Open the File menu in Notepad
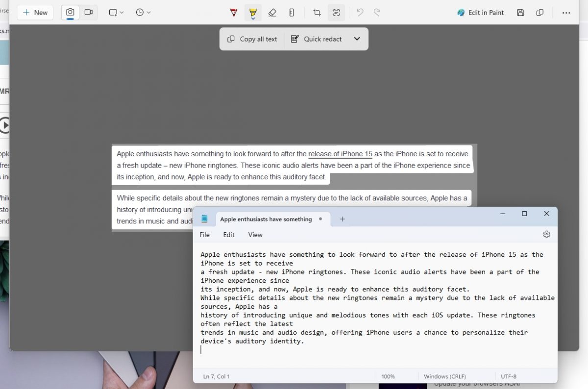This screenshot has width=588, height=389. (204, 235)
